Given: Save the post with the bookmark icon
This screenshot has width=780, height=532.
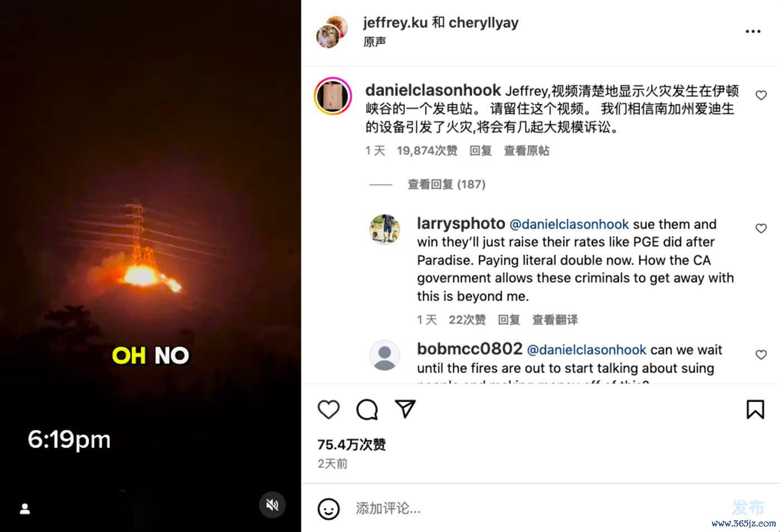Looking at the screenshot, I should pyautogui.click(x=755, y=409).
